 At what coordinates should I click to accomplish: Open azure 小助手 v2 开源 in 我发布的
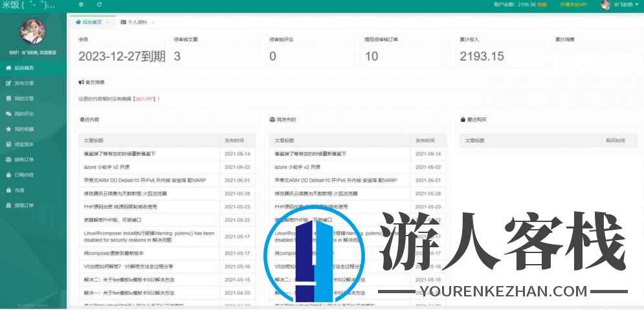coord(297,167)
